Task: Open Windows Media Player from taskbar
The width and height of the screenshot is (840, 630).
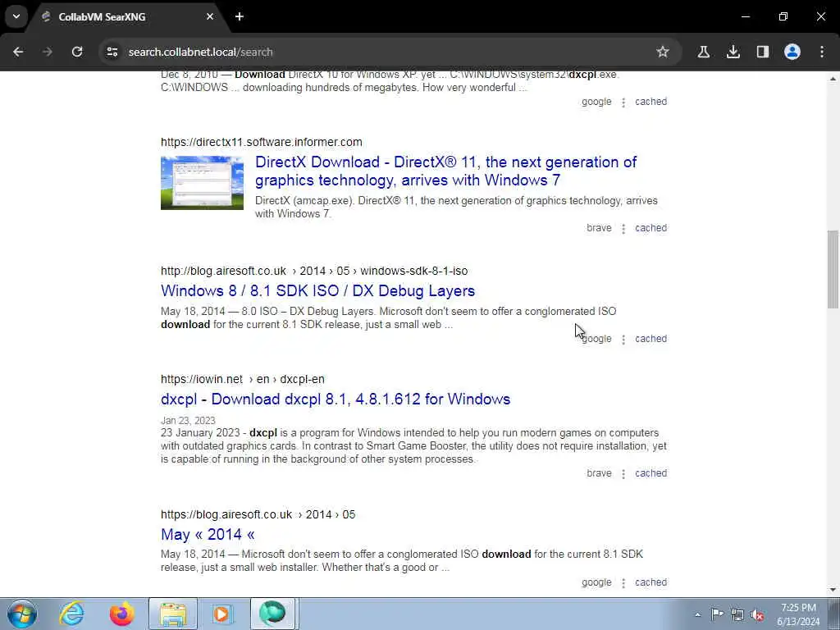Action: pyautogui.click(x=221, y=614)
